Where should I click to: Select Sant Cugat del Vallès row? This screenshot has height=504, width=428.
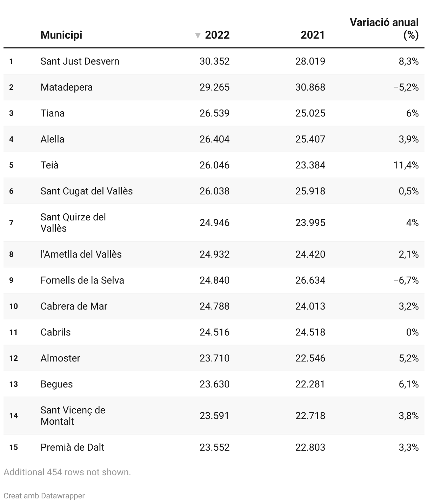point(214,191)
